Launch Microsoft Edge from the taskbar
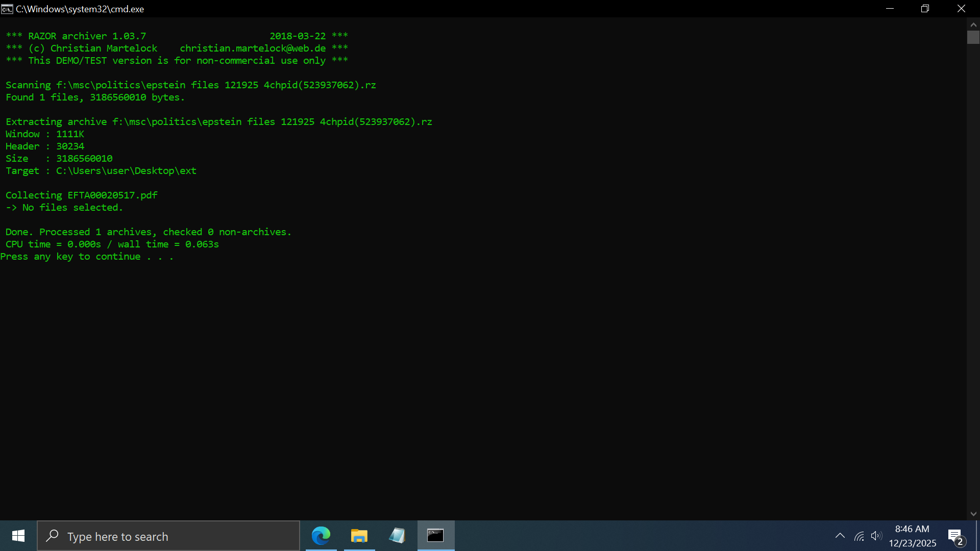The image size is (980, 551). (321, 536)
